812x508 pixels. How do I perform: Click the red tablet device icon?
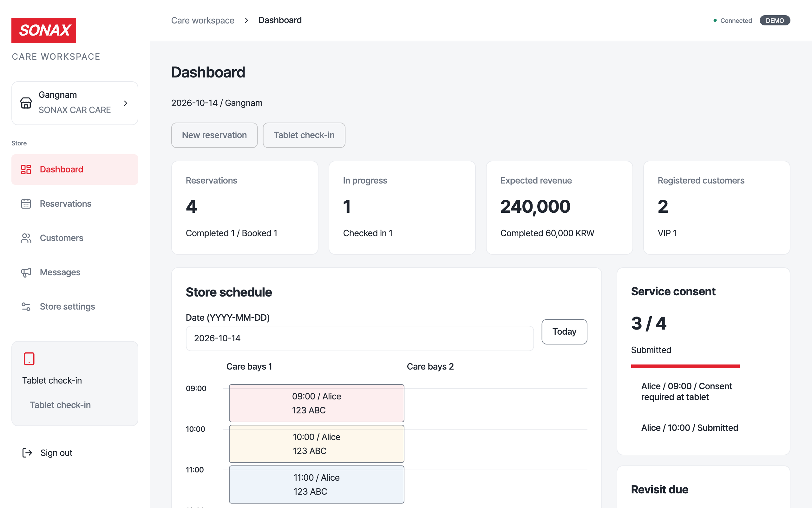click(x=29, y=358)
